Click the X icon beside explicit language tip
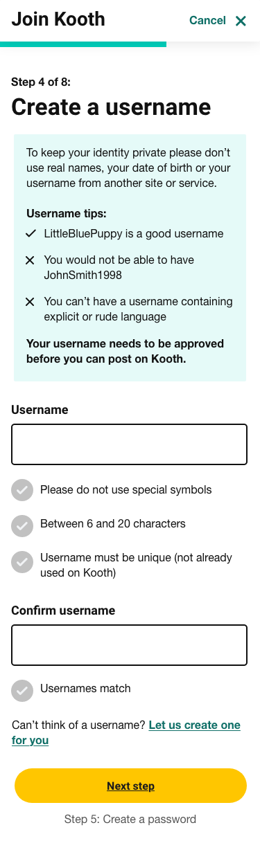 tap(30, 302)
